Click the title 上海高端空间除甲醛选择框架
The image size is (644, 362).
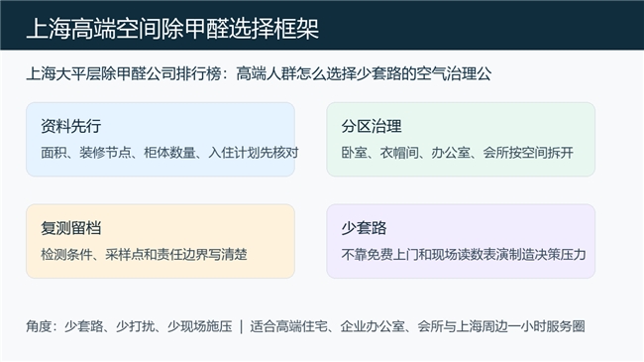(x=172, y=29)
